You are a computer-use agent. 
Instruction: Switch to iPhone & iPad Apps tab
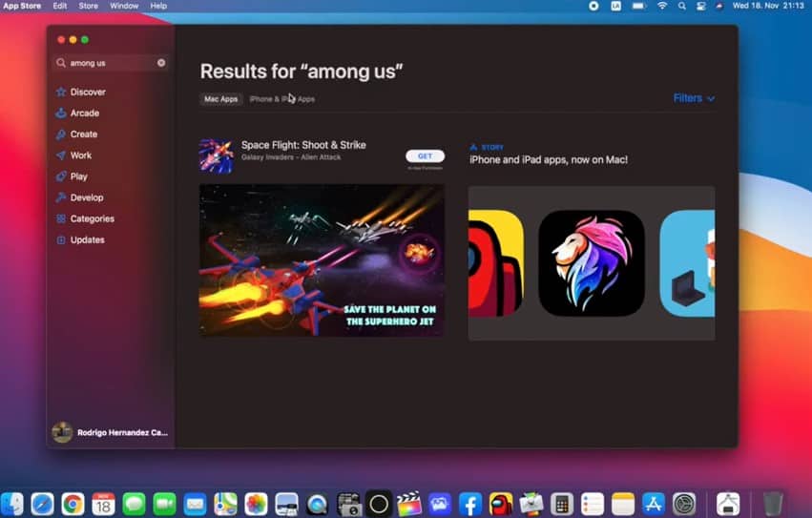tap(282, 99)
